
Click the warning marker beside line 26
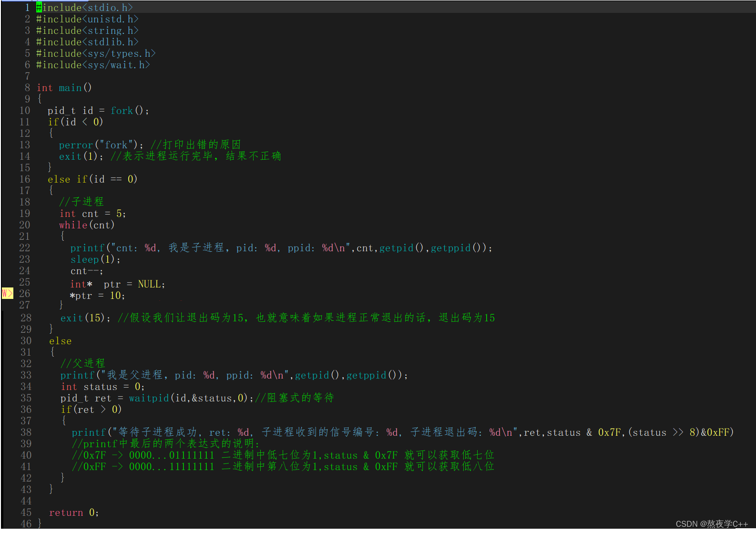(x=8, y=293)
